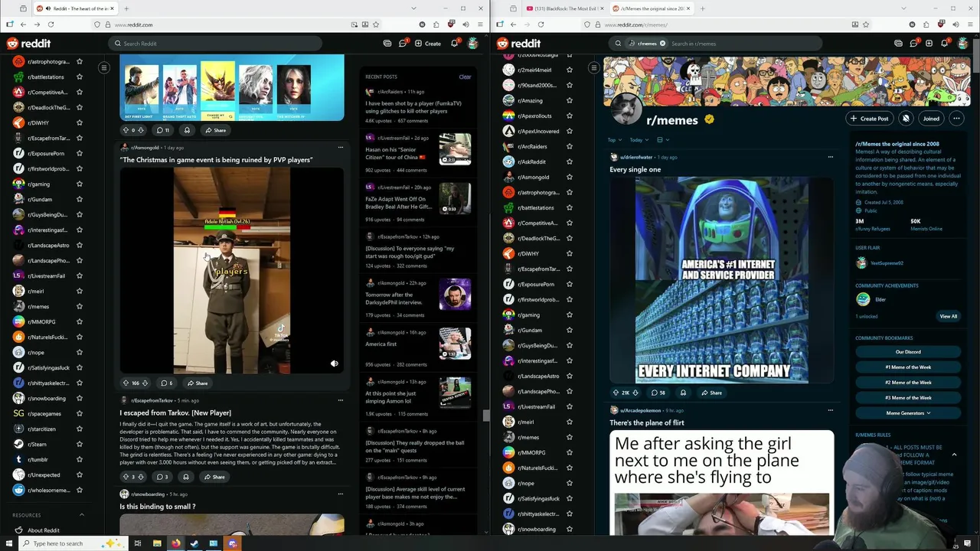Close the BlackRock tab
980x551 pixels.
point(601,8)
